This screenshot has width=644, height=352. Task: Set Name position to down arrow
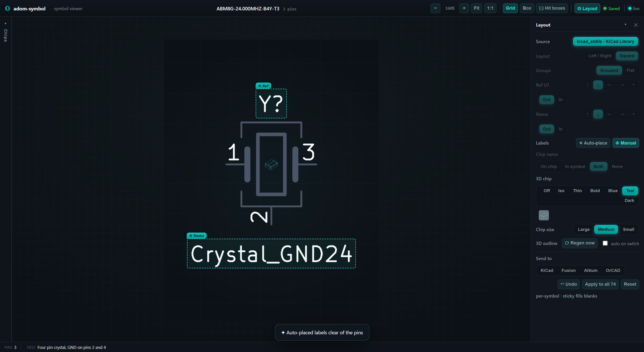point(598,114)
